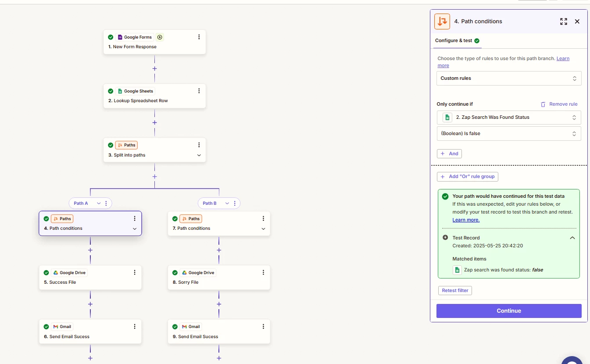590x364 pixels.
Task: Open the three-dot menu on step 4 Path conditions
Action: 135,218
